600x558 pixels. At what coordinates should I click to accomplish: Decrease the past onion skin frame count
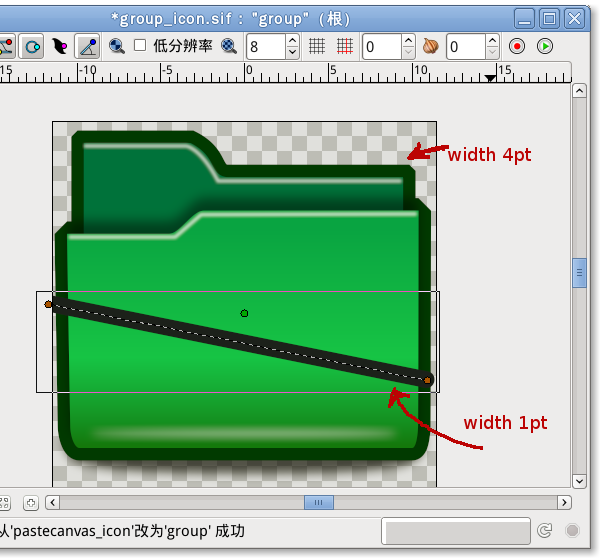click(408, 52)
